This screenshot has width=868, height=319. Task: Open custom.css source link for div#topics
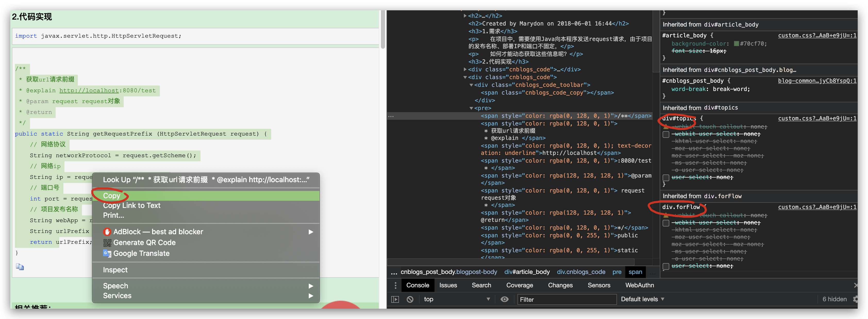click(x=817, y=118)
